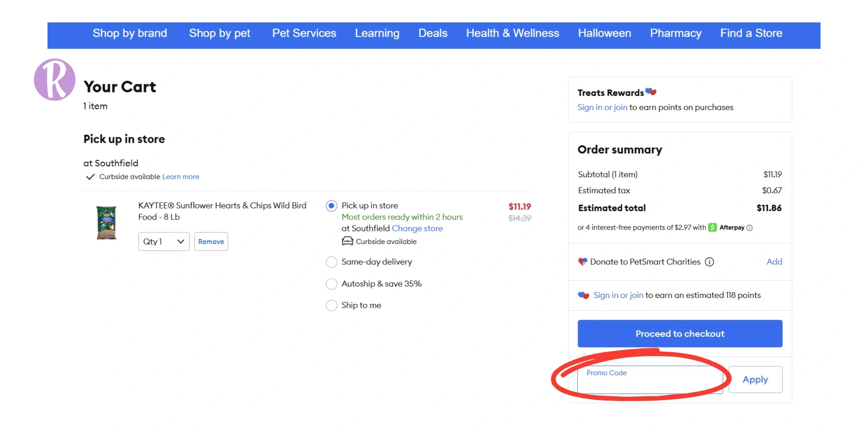Click the Estimated total $11.86 amount
The image size is (868, 434).
pyautogui.click(x=769, y=208)
